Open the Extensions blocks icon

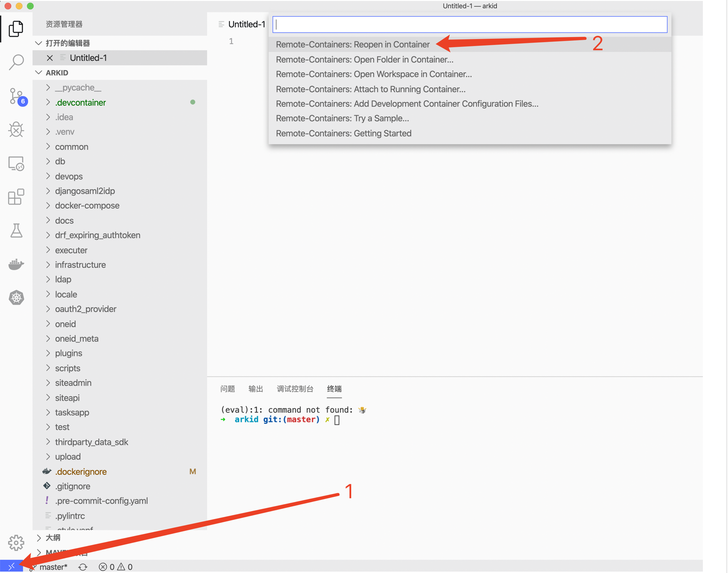(x=16, y=197)
